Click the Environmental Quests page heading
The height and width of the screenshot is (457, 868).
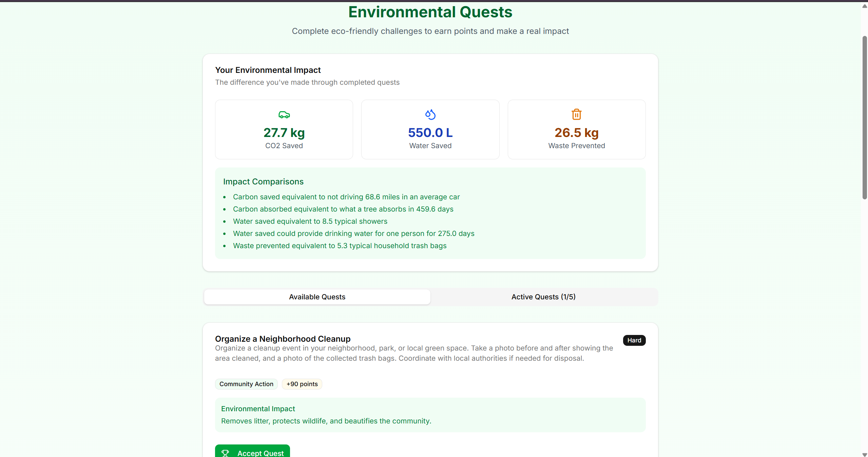430,12
